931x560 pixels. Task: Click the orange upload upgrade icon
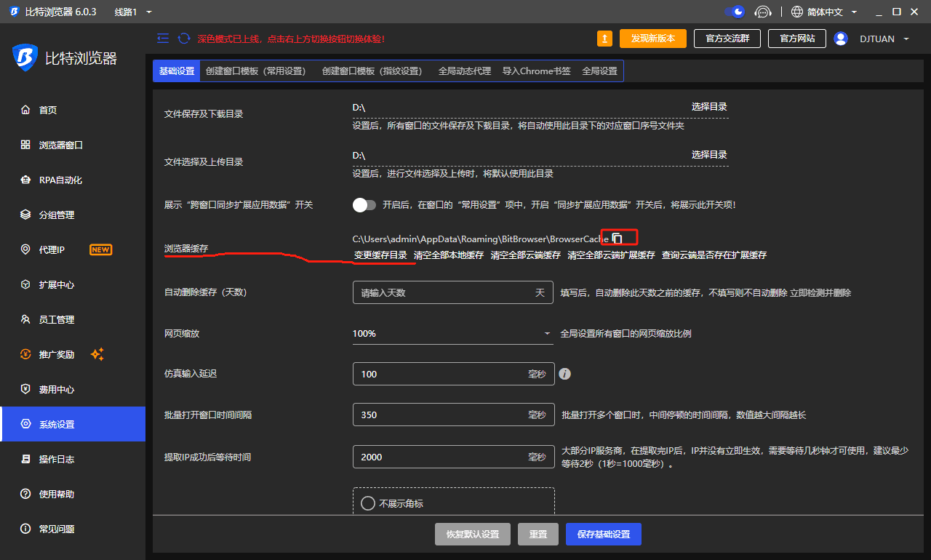(x=604, y=39)
